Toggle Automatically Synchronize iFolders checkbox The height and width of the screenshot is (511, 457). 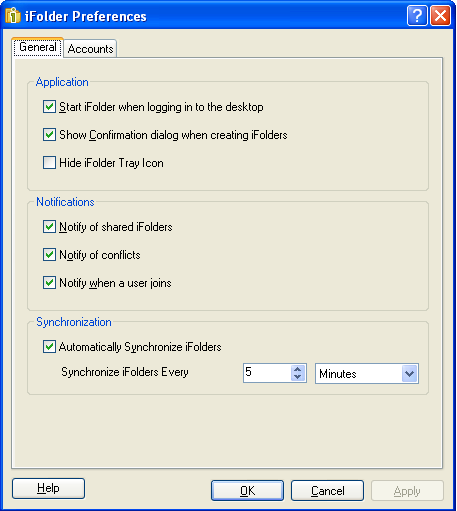[49, 347]
